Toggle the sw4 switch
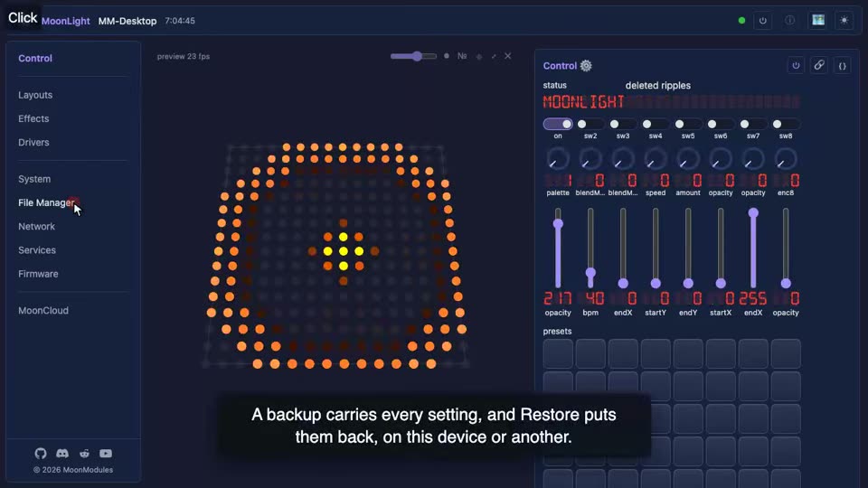 (x=656, y=124)
